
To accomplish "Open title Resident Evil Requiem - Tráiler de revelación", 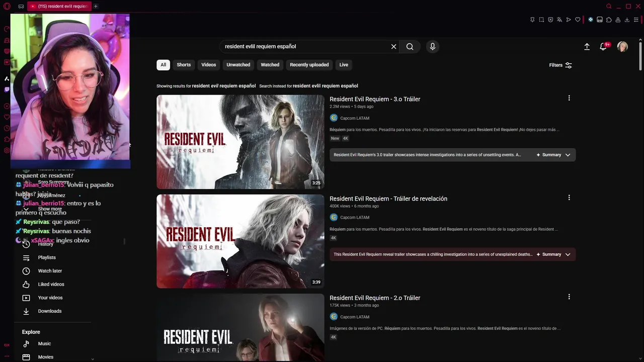I will (x=388, y=199).
